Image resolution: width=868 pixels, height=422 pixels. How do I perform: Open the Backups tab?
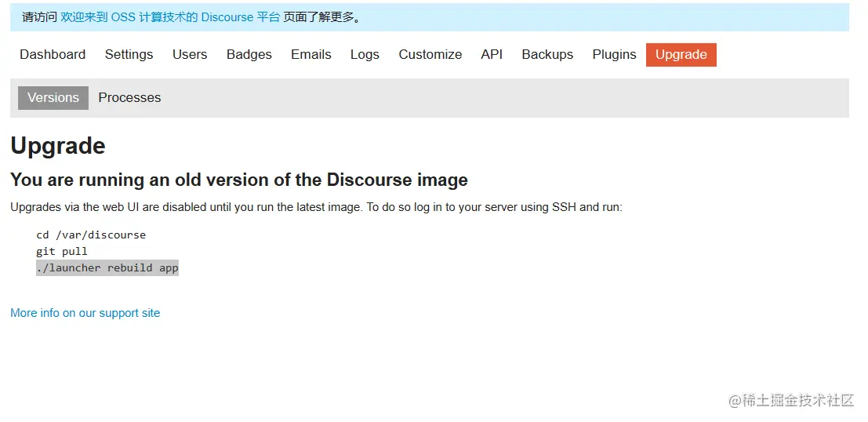coord(547,55)
